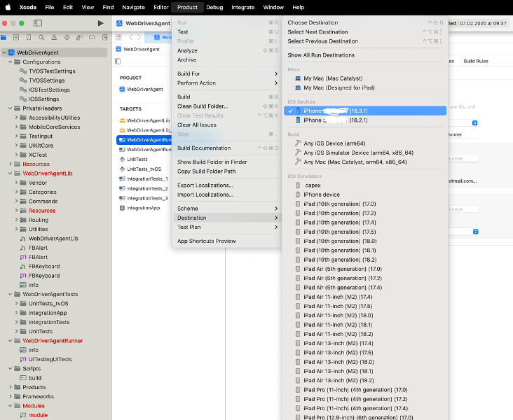Expand the Resources group under root
Screen dimensions: 513x420
click(x=10, y=164)
